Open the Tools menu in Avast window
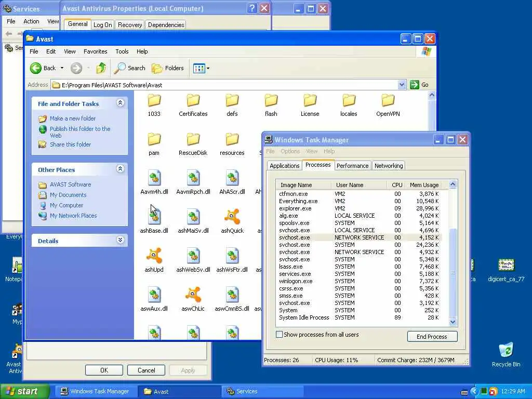Viewport: 532px width, 399px height. tap(122, 51)
